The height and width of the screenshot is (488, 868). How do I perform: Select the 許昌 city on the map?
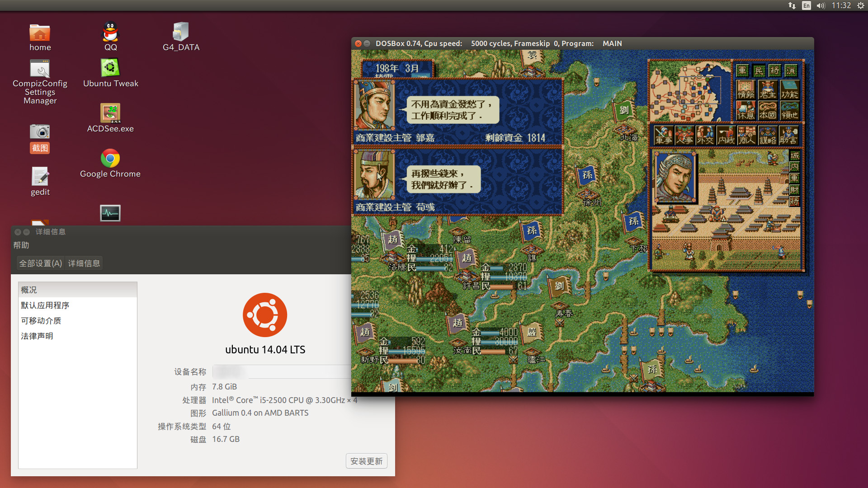click(467, 277)
